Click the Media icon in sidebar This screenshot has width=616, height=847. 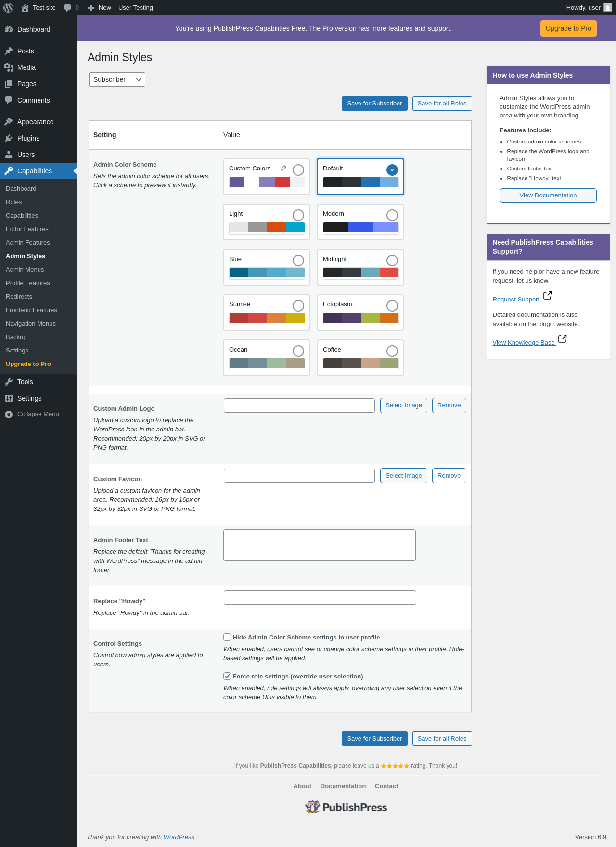point(9,67)
